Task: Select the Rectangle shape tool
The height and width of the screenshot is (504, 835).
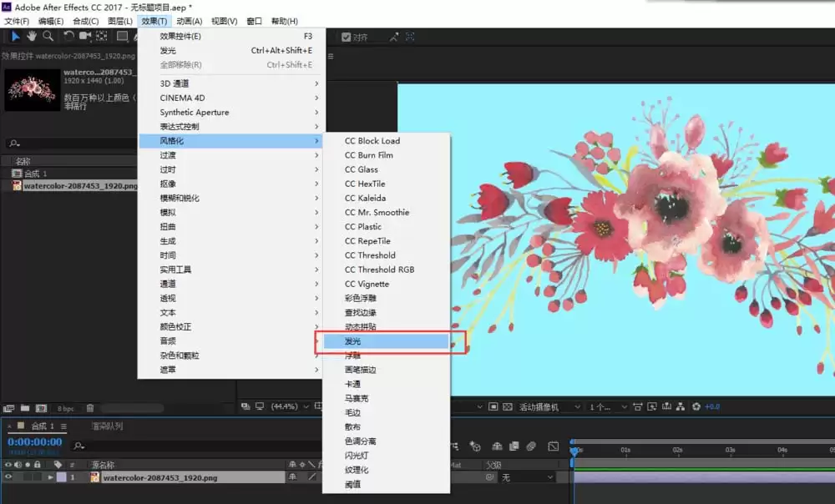Action: (x=122, y=36)
